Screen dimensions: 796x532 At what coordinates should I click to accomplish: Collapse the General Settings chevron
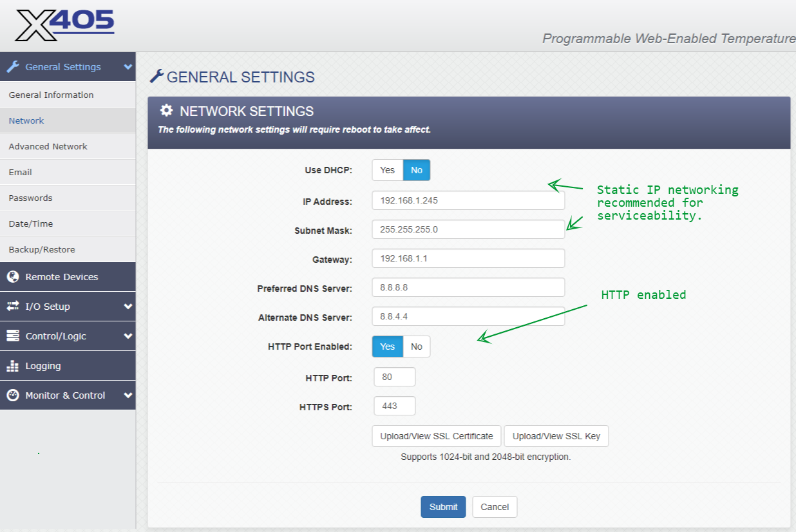[x=128, y=67]
